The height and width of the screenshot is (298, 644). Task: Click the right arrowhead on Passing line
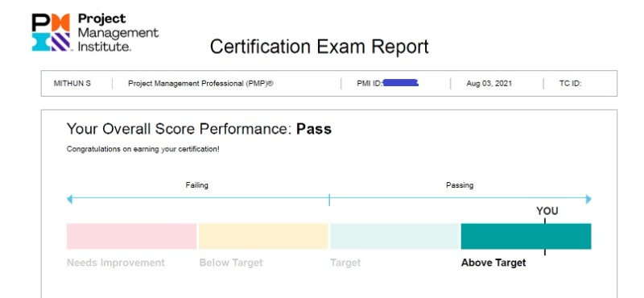point(588,200)
